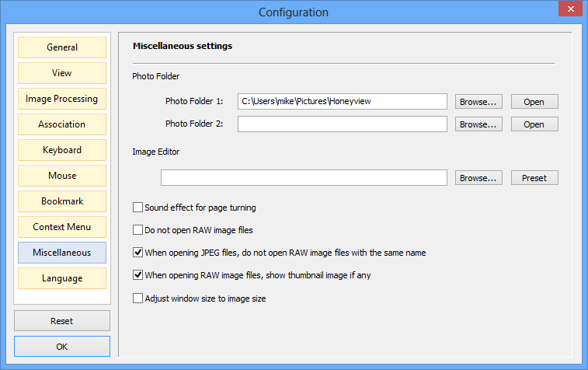This screenshot has height=370, width=588.
Task: Click inside the Photo Folder 2 field
Action: (x=343, y=124)
